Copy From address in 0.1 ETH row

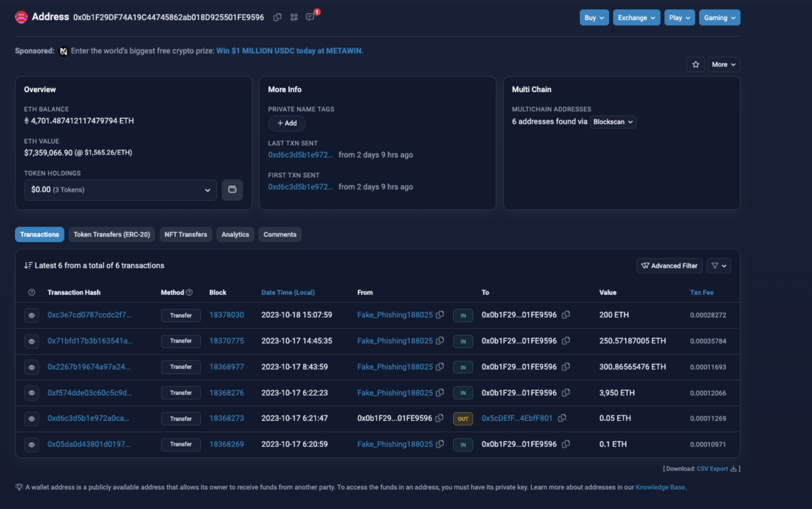(x=440, y=444)
